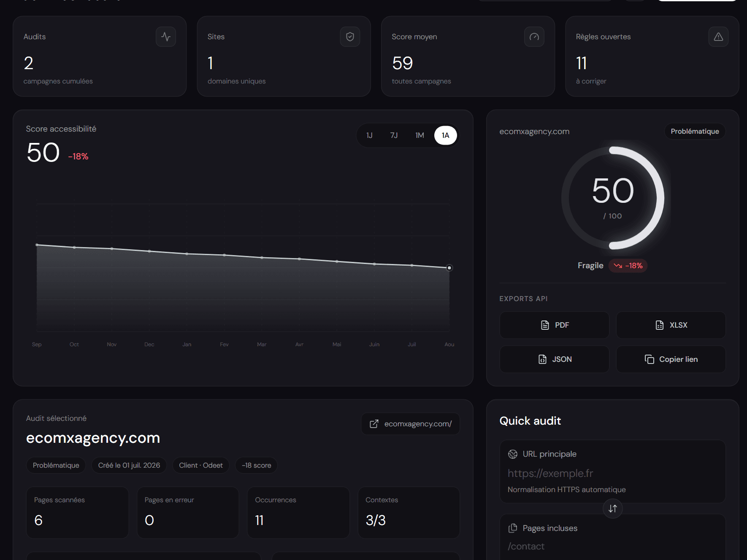The height and width of the screenshot is (560, 747).
Task: Click the Aou data point on chart
Action: (x=449, y=268)
